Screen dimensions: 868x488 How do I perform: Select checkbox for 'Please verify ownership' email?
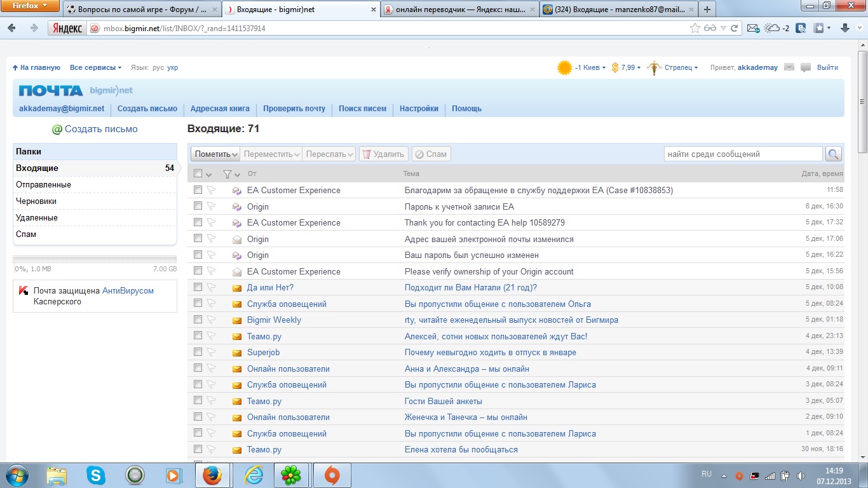coord(198,271)
